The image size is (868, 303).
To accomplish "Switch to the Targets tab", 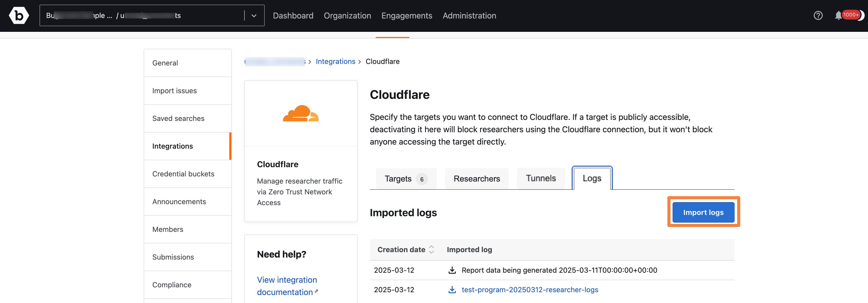I will click(406, 179).
